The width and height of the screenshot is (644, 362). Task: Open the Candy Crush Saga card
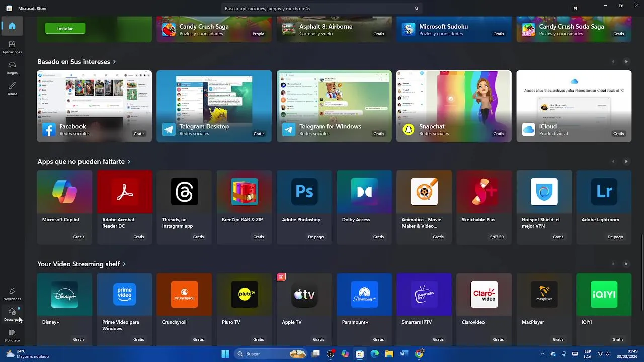tap(214, 29)
